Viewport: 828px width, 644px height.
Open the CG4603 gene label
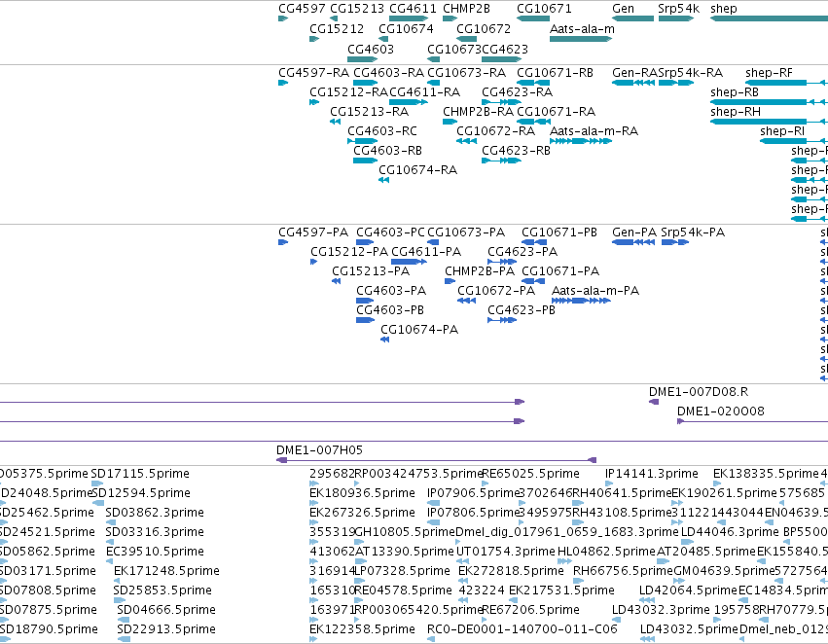(371, 49)
